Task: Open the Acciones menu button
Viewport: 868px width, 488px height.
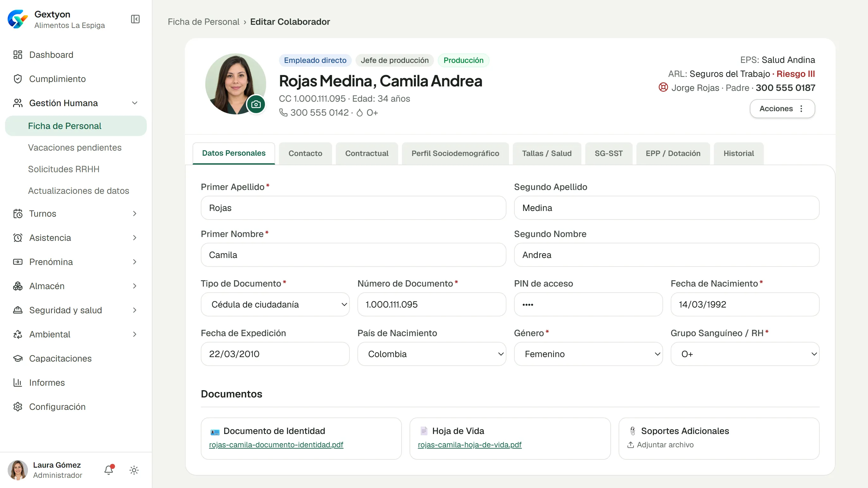Action: click(x=782, y=109)
